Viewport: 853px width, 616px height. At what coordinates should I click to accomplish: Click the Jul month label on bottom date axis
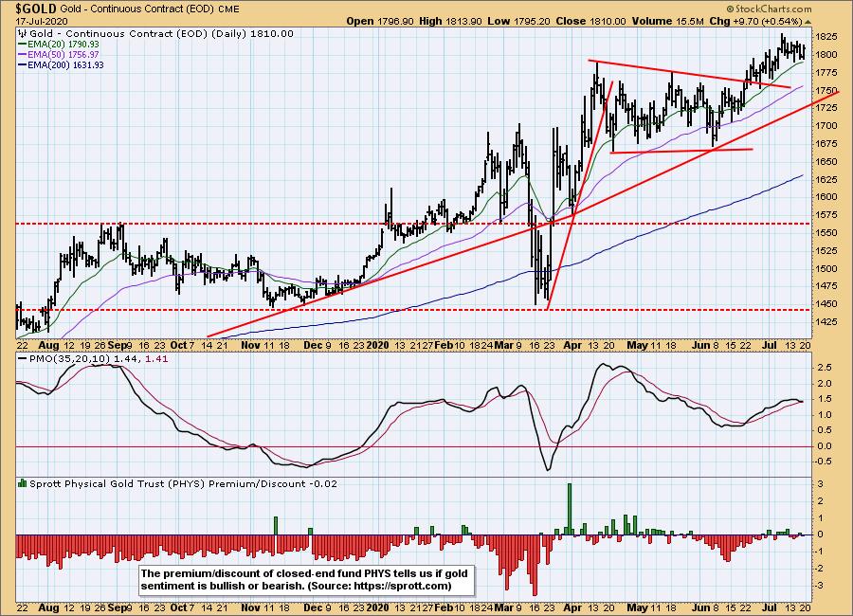pos(770,607)
